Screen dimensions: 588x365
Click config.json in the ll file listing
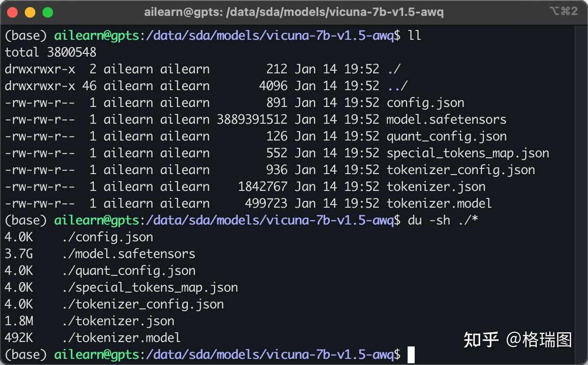[x=425, y=103]
